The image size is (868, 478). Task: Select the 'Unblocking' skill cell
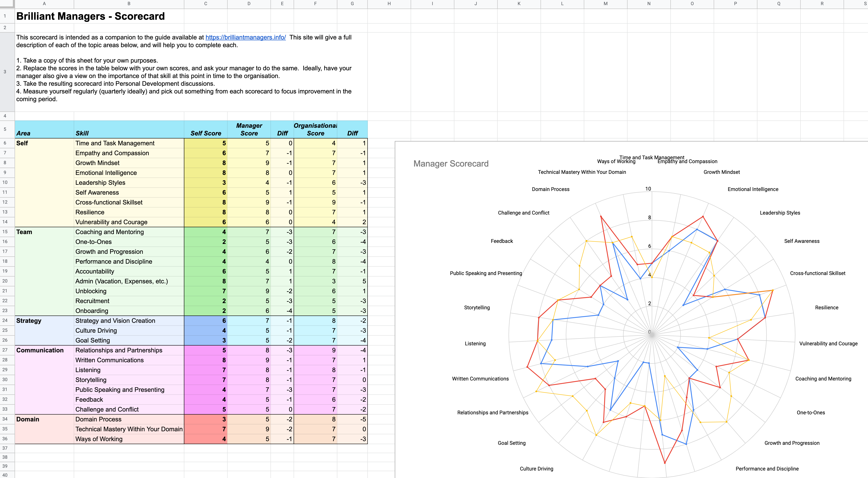click(x=129, y=291)
